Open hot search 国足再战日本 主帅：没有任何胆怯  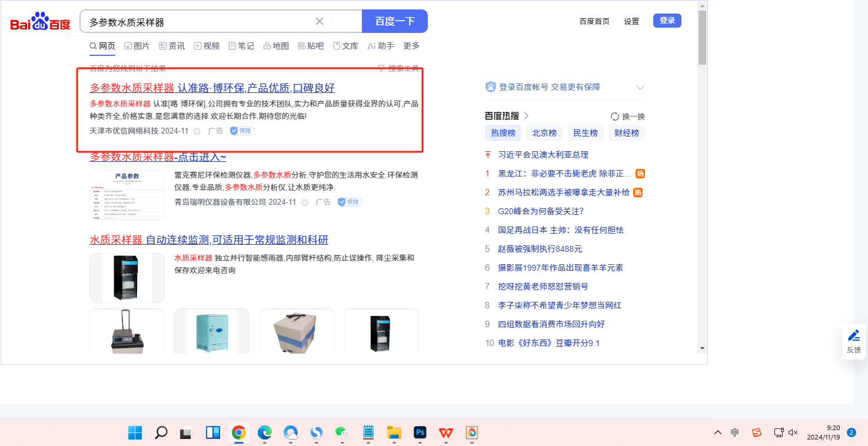click(x=561, y=230)
